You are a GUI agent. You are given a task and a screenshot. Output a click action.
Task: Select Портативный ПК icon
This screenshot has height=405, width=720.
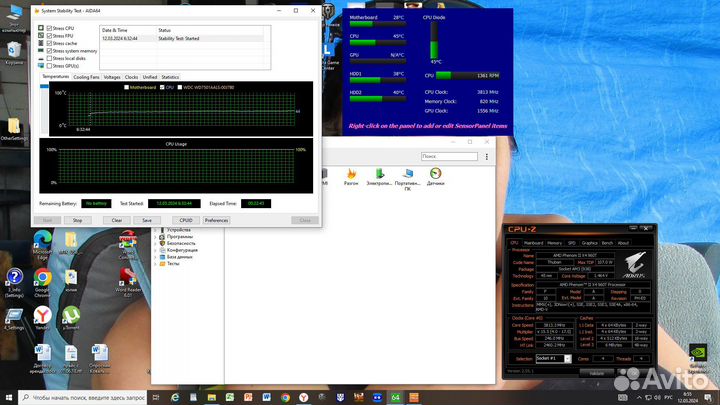(x=407, y=179)
